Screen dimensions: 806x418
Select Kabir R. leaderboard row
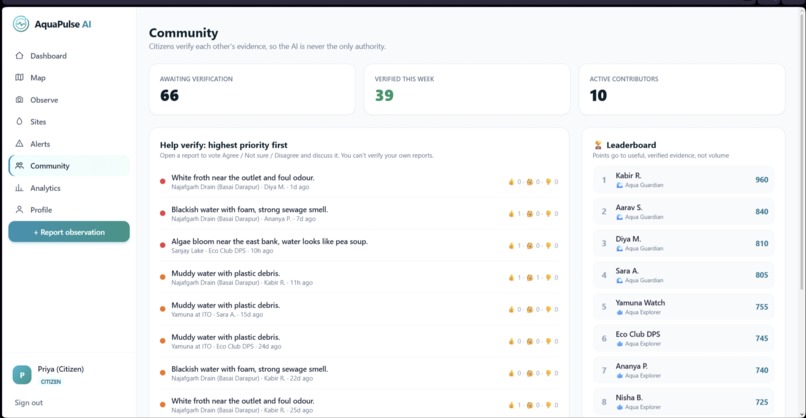click(684, 180)
